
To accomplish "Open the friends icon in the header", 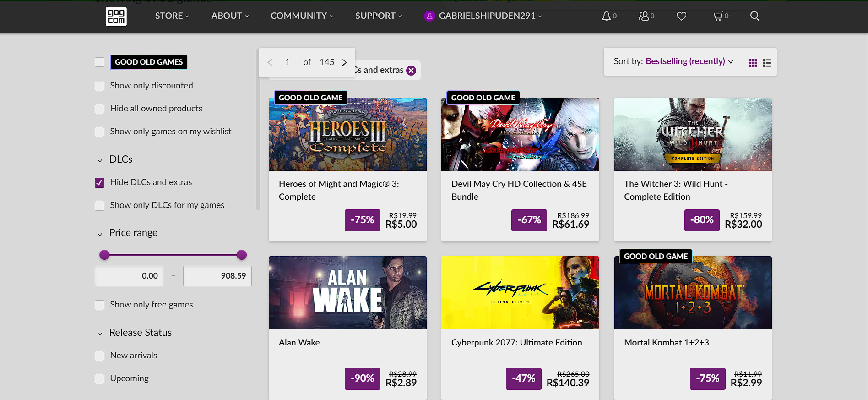I will 644,16.
